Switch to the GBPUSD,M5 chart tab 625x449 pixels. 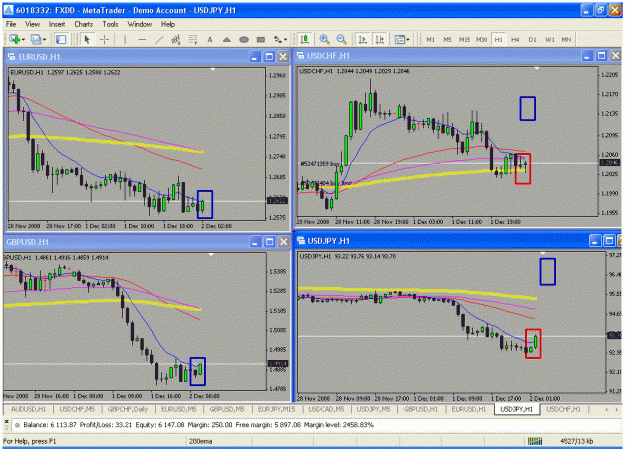click(x=227, y=409)
